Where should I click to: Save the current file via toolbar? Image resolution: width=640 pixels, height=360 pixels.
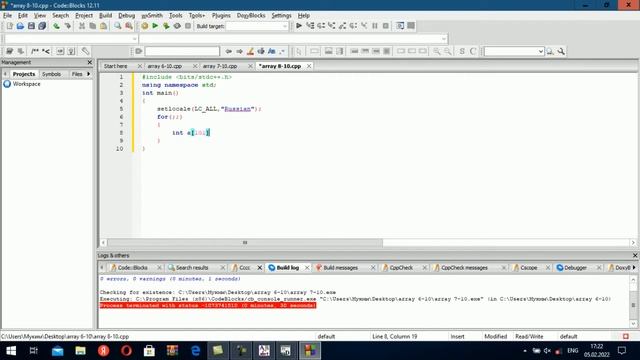pyautogui.click(x=31, y=26)
